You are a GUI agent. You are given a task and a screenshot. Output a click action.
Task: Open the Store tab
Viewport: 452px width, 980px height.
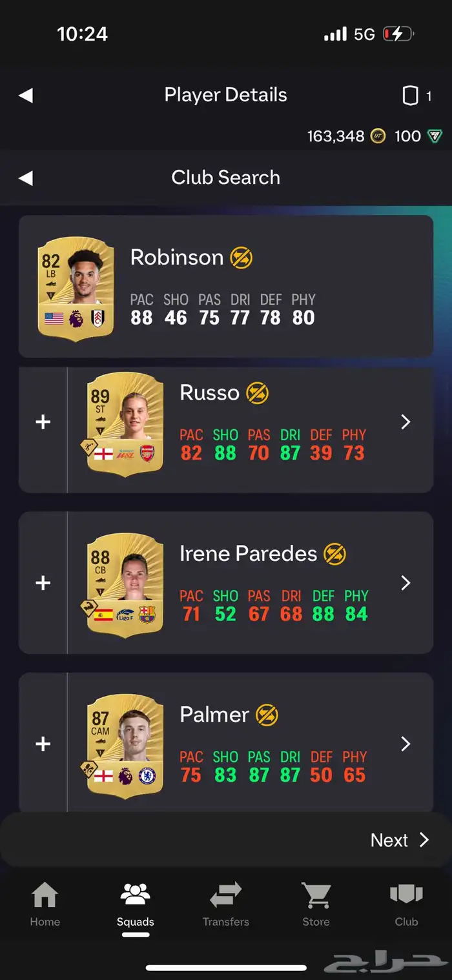316,903
